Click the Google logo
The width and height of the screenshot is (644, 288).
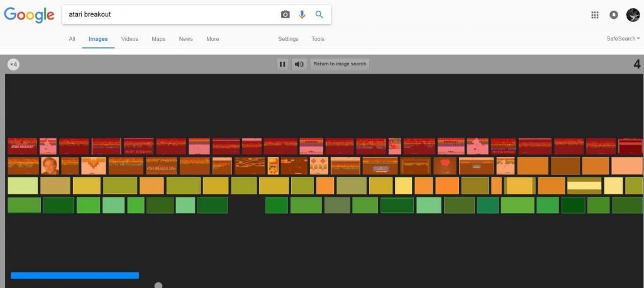29,15
